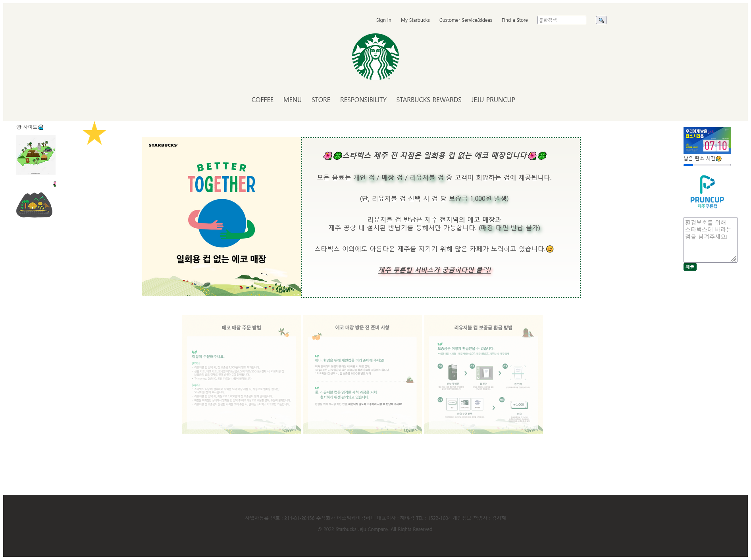Focus the 통합검색 search field
The height and width of the screenshot is (560, 751).
[x=562, y=20]
